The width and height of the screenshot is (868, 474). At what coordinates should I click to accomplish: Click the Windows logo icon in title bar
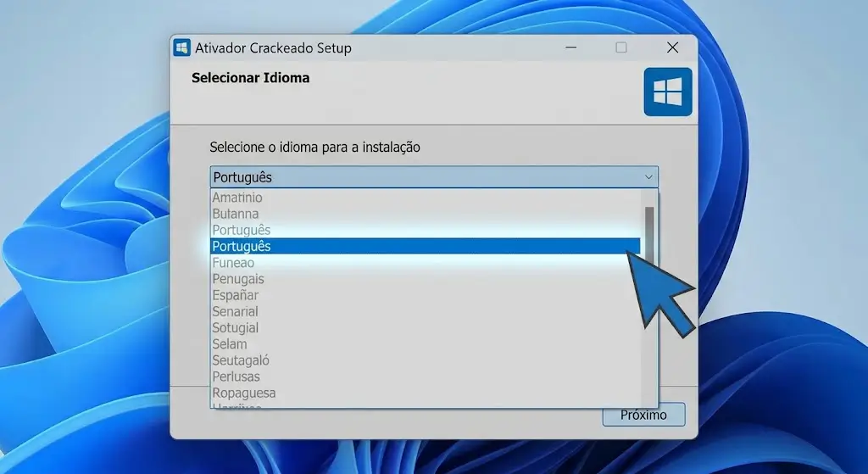point(181,47)
